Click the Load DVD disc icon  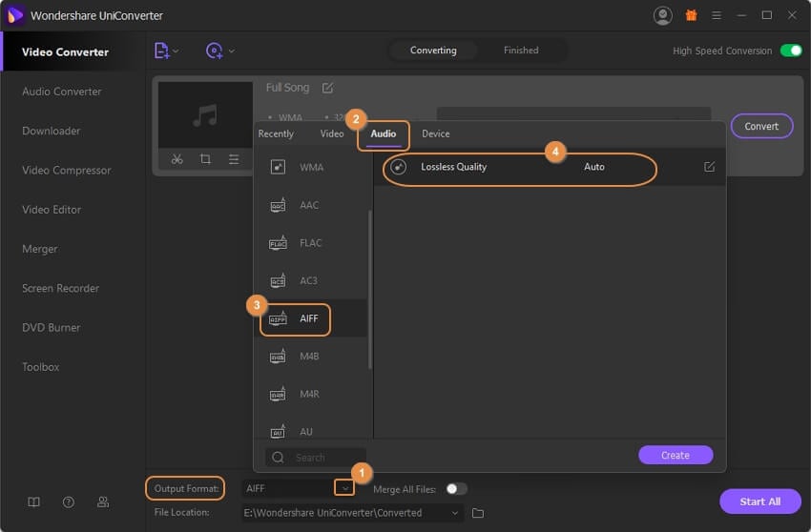(214, 51)
